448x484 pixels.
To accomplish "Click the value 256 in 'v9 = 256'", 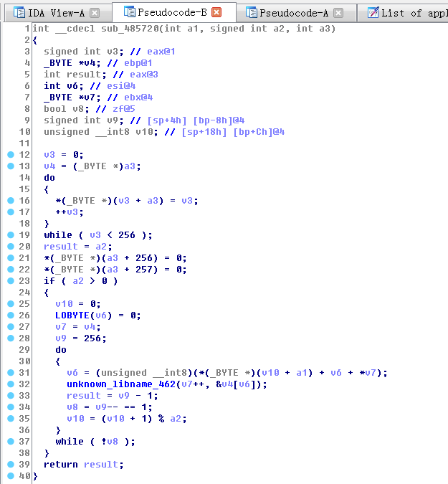I will tap(92, 338).
